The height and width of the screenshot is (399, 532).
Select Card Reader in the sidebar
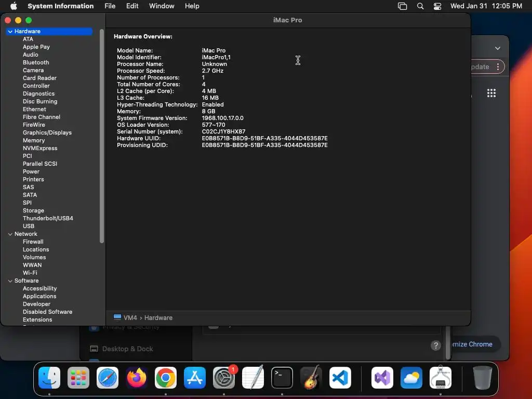coord(39,78)
